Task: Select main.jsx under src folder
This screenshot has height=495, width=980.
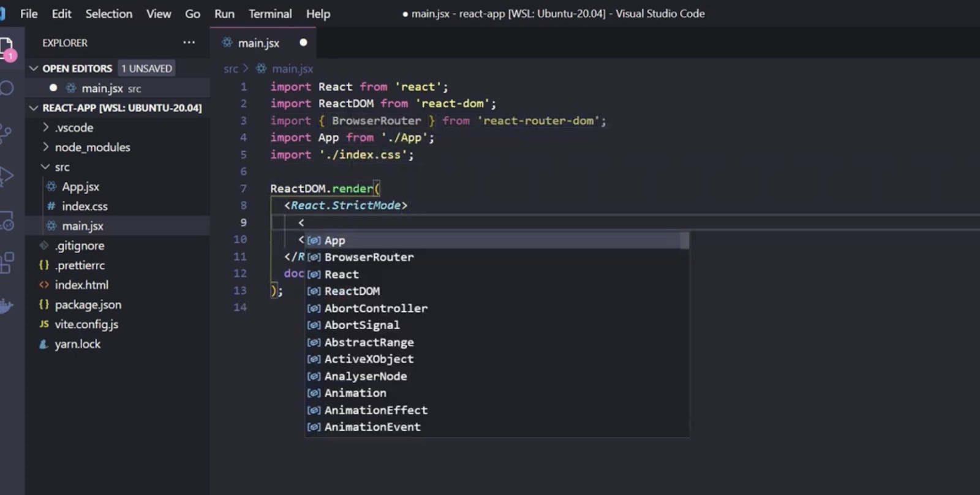Action: pyautogui.click(x=83, y=225)
